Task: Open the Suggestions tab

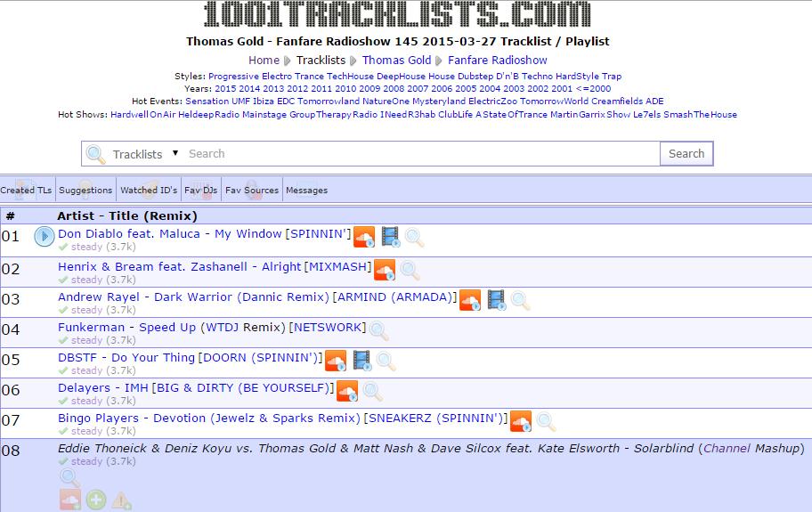Action: coord(85,190)
